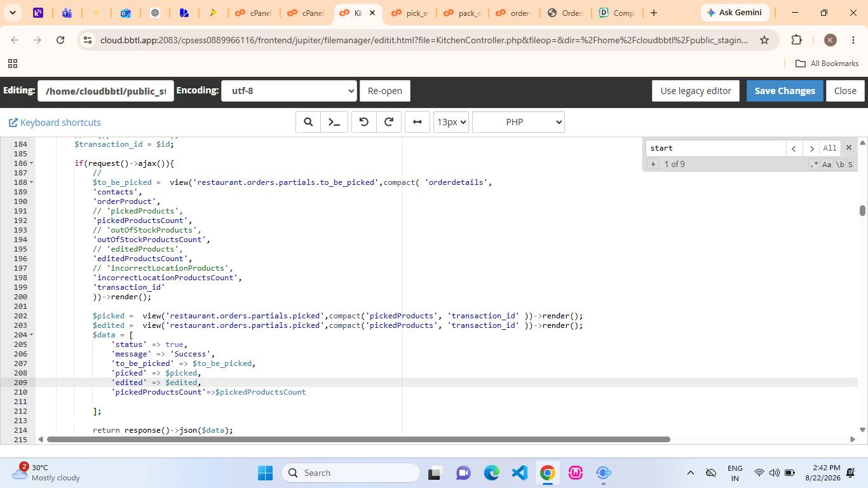Open the editor search magnifier tool
Viewport: 868px width, 488px height.
[308, 122]
